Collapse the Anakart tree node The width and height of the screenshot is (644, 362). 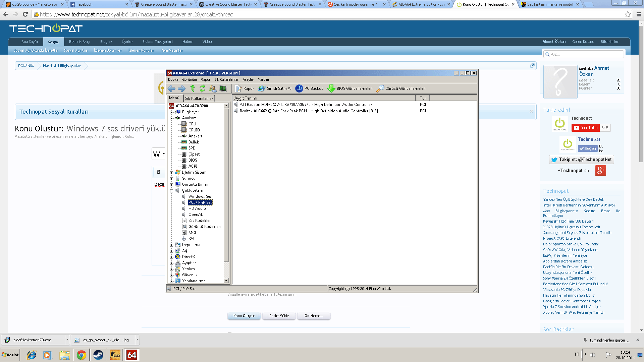pos(172,118)
